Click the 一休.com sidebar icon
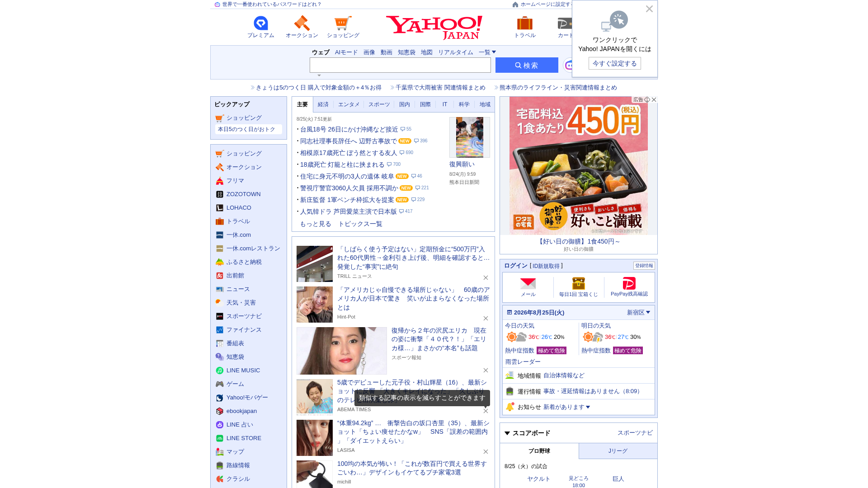 tap(220, 235)
